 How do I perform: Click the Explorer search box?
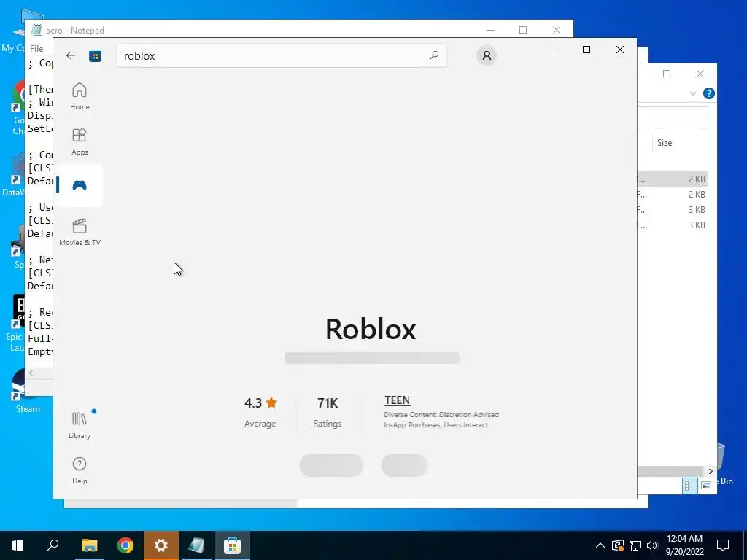pyautogui.click(x=672, y=117)
